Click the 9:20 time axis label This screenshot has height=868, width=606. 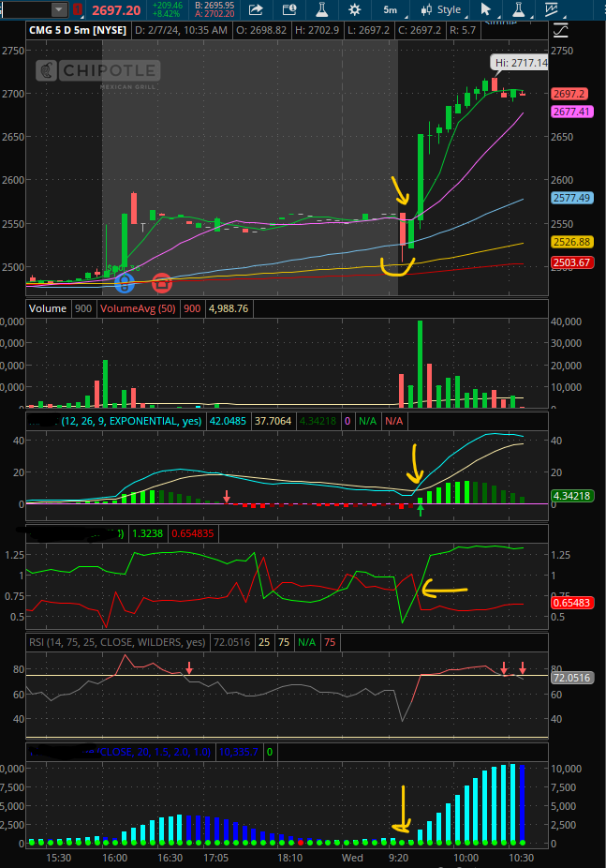[x=399, y=858]
